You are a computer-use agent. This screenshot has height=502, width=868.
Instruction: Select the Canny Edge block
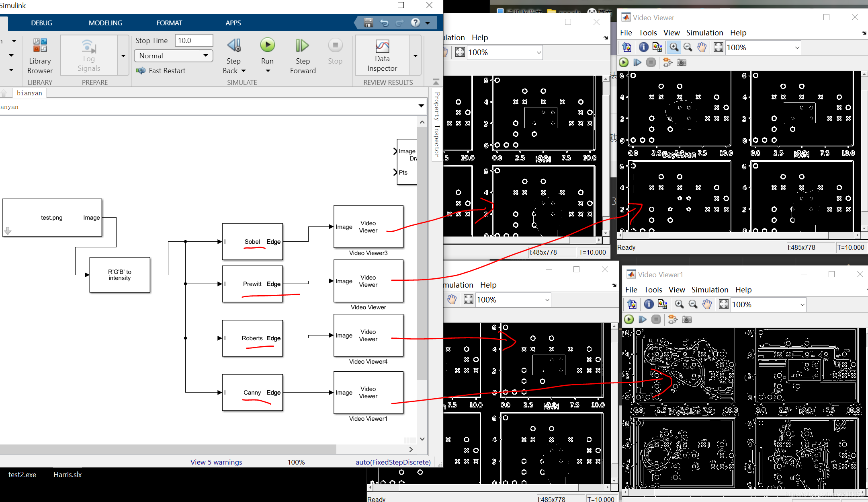tap(252, 393)
